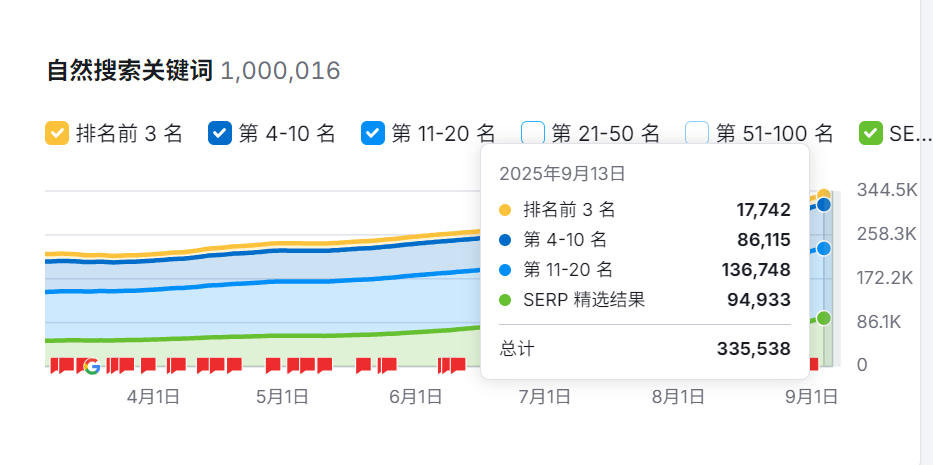Click the dark blue 4-10 data point
933x465 pixels.
(x=823, y=205)
